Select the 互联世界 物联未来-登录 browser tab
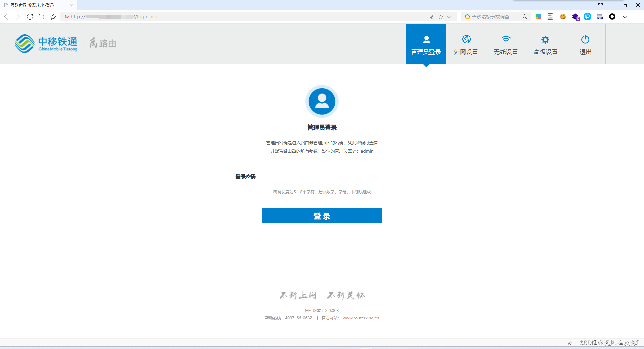This screenshot has height=349, width=644. 38,5
